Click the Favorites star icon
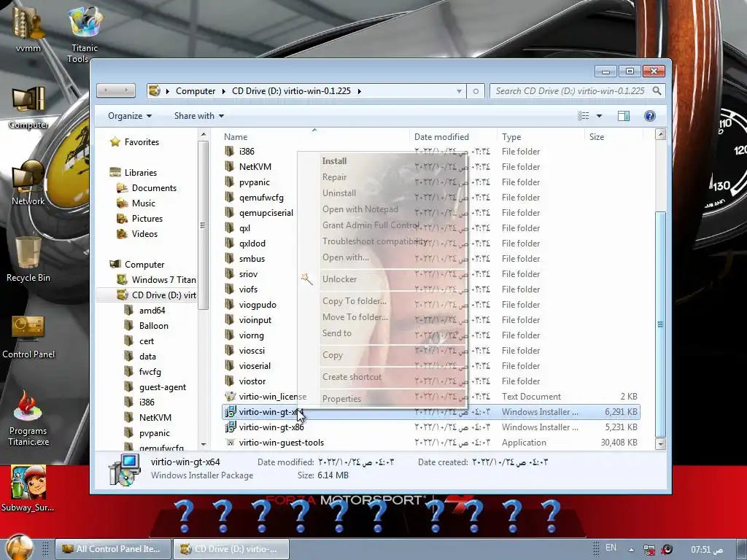747x560 pixels. 115,142
